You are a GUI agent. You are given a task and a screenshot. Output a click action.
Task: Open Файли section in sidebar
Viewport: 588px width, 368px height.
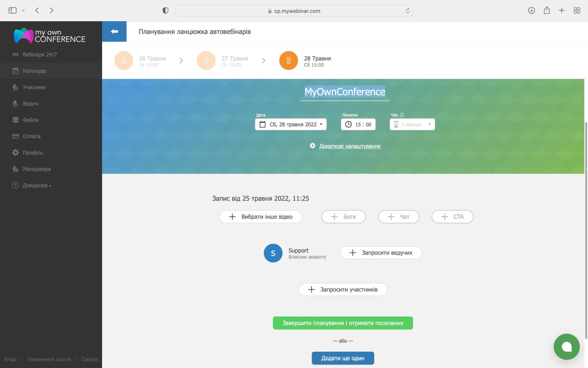pyautogui.click(x=30, y=120)
